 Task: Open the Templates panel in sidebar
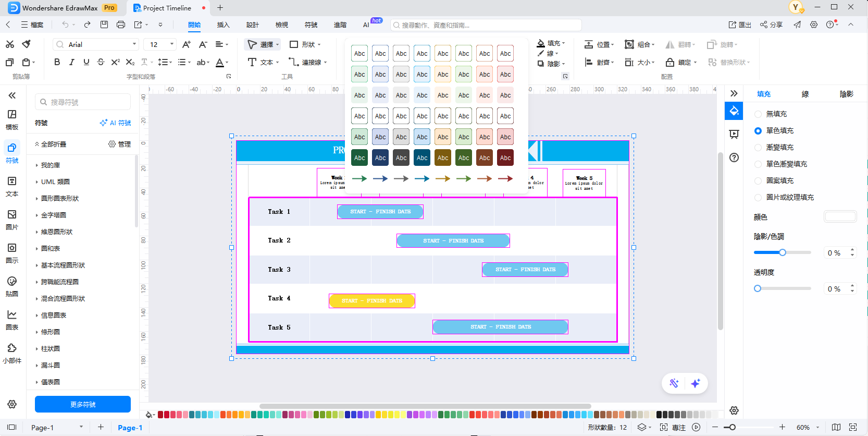(x=12, y=119)
